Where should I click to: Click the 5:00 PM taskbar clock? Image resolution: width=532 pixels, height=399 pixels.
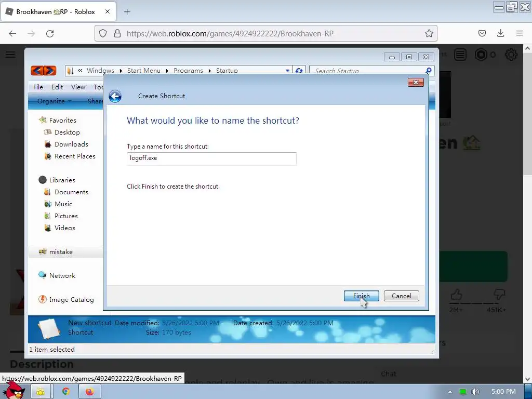[503, 392]
